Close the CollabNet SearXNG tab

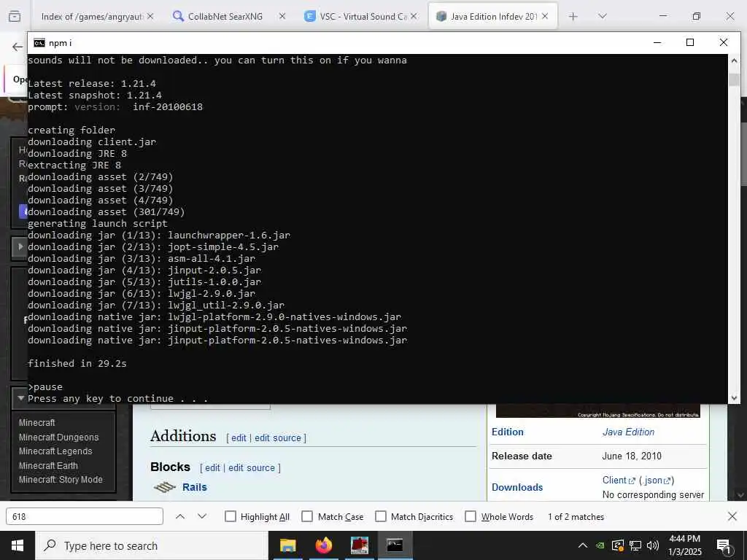(282, 16)
